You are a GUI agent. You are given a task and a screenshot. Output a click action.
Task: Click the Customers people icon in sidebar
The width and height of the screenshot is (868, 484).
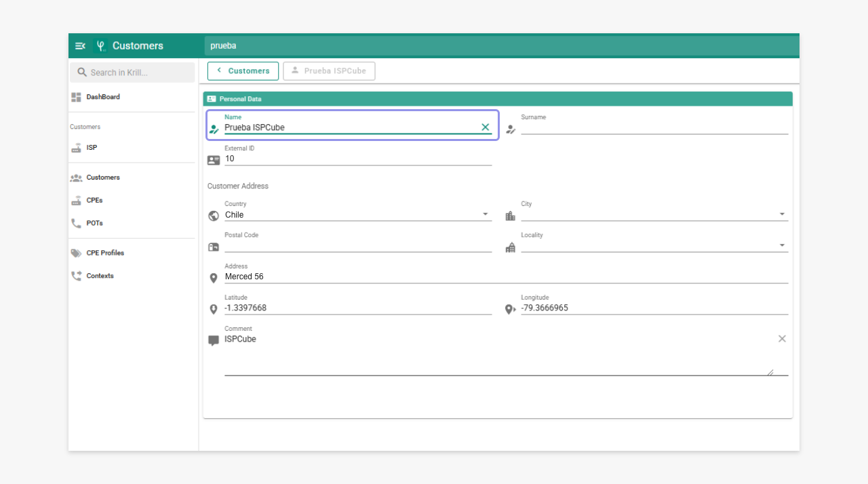(x=76, y=178)
